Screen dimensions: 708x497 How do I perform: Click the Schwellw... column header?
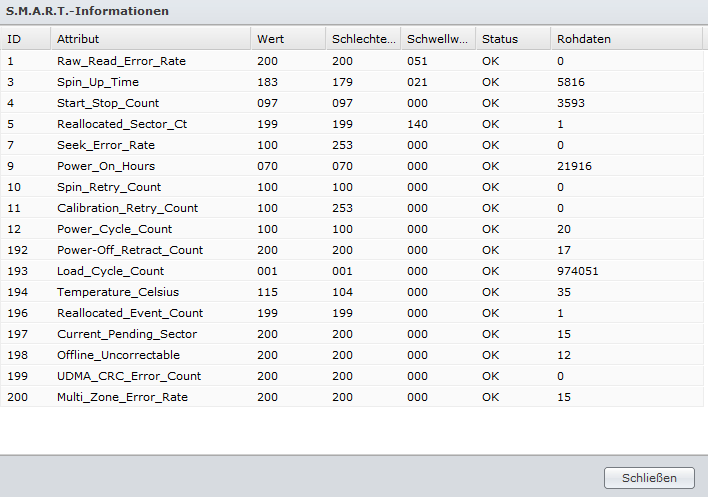point(438,39)
